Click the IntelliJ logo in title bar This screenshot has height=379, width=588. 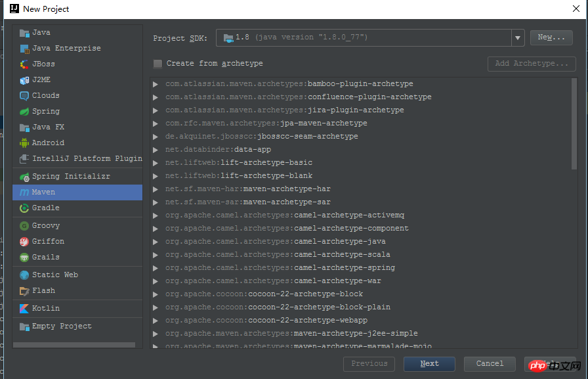point(14,9)
